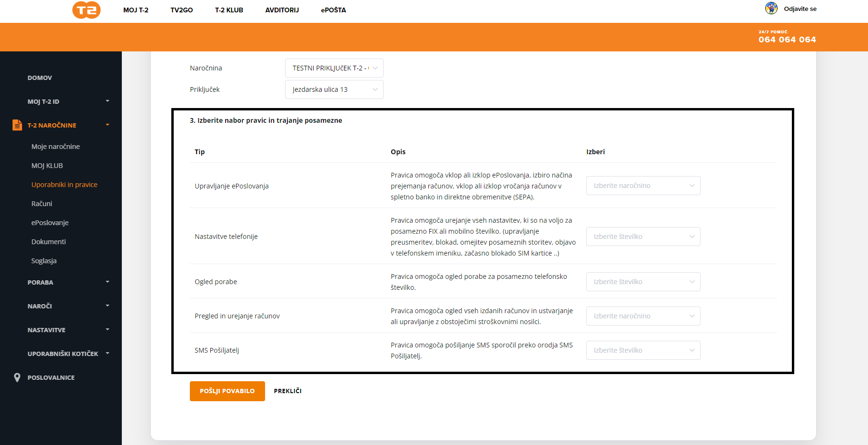Open the Priključek address dropdown
The image size is (868, 445).
pos(334,89)
